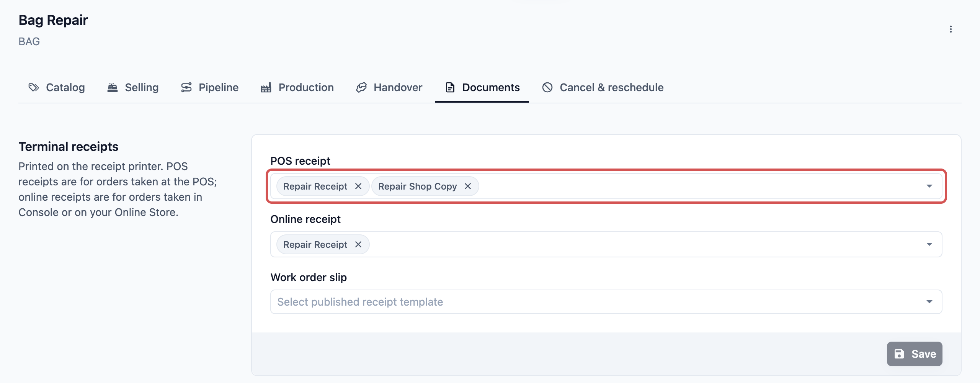
Task: Click the Bag Repair page title
Action: pyautogui.click(x=53, y=20)
